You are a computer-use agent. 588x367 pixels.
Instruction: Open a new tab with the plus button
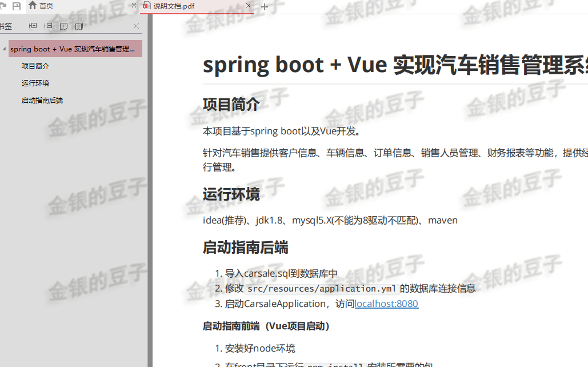click(x=263, y=7)
